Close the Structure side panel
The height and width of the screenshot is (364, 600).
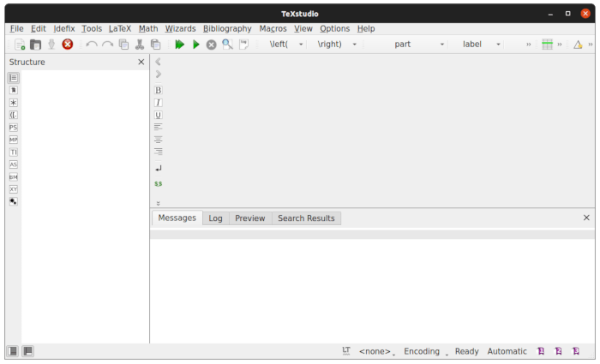141,62
